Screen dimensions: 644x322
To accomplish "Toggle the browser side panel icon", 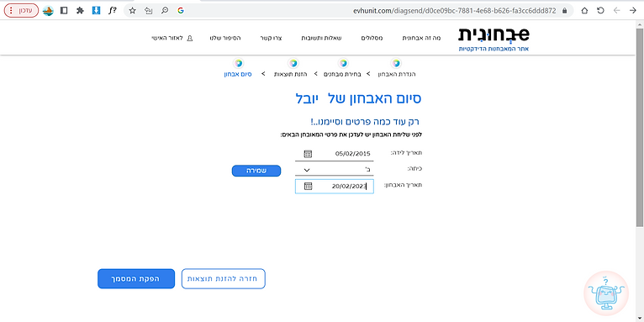I will point(64,11).
